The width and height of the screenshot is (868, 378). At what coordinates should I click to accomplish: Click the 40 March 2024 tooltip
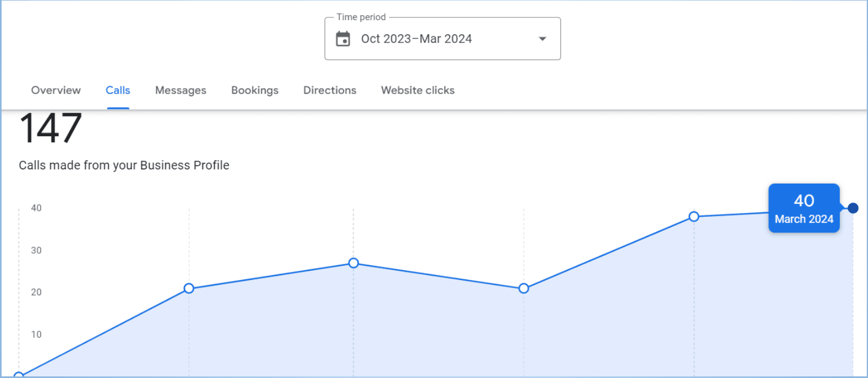[x=804, y=208]
